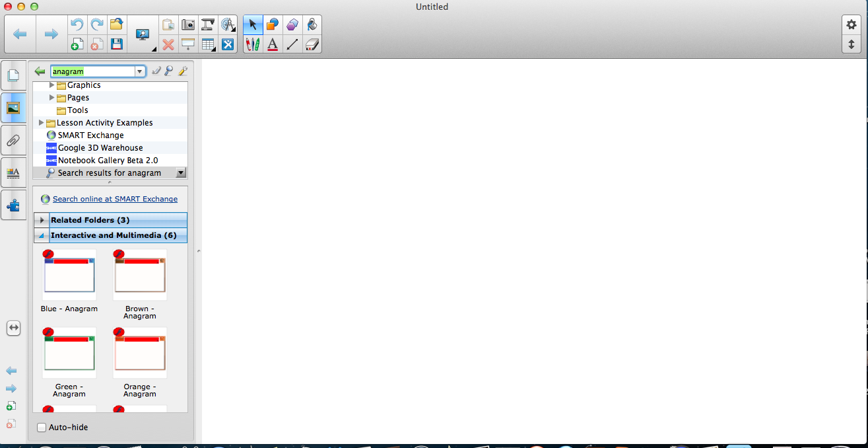
Task: Open the insert table tool
Action: (208, 44)
